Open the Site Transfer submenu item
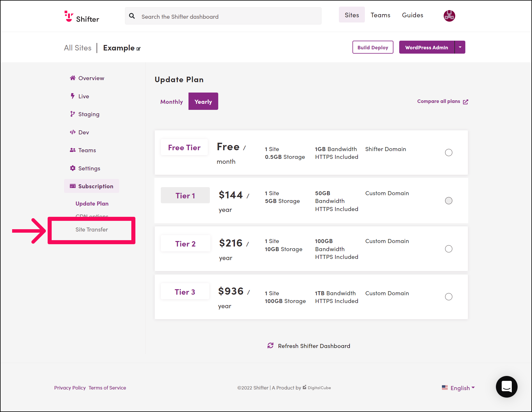The height and width of the screenshot is (412, 532). point(92,229)
